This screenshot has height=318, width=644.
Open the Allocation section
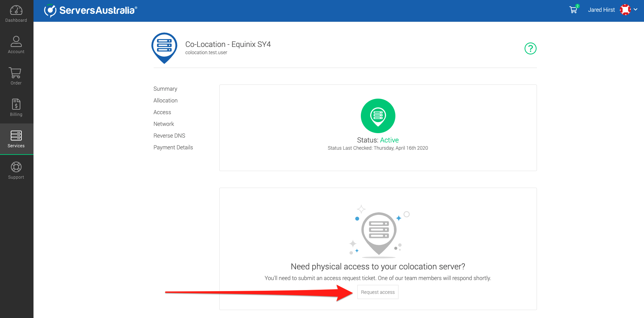point(165,100)
